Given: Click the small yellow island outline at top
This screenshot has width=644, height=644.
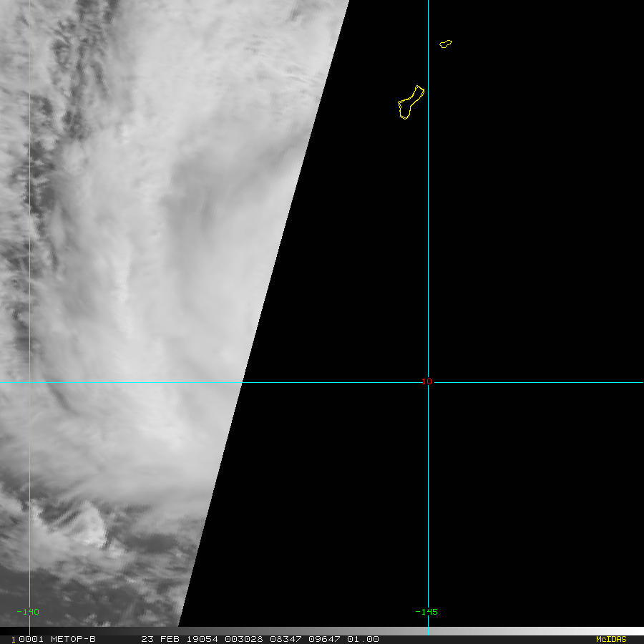Looking at the screenshot, I should 445,44.
